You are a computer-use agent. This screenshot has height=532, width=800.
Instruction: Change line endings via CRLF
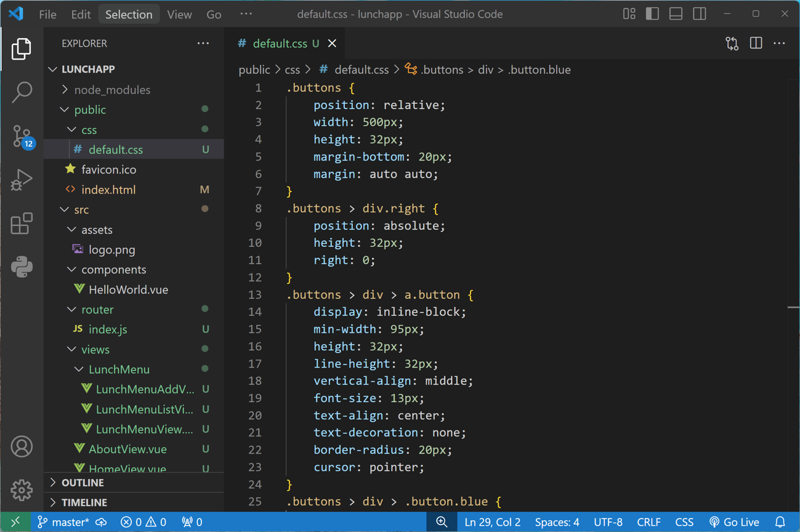(x=648, y=522)
